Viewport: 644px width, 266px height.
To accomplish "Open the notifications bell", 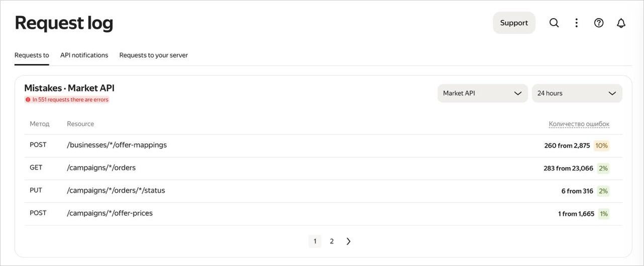I will pos(621,23).
